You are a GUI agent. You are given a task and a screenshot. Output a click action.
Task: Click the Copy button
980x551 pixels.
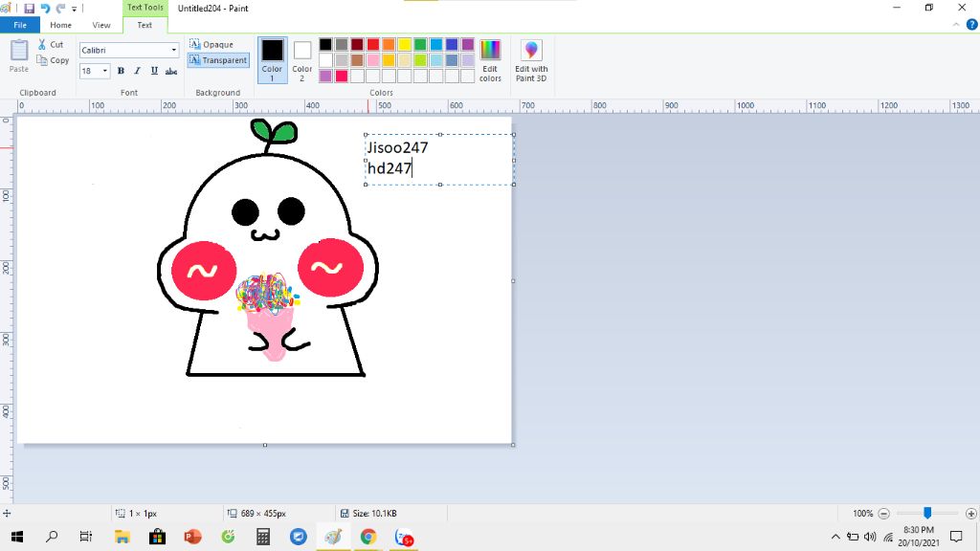(x=53, y=60)
